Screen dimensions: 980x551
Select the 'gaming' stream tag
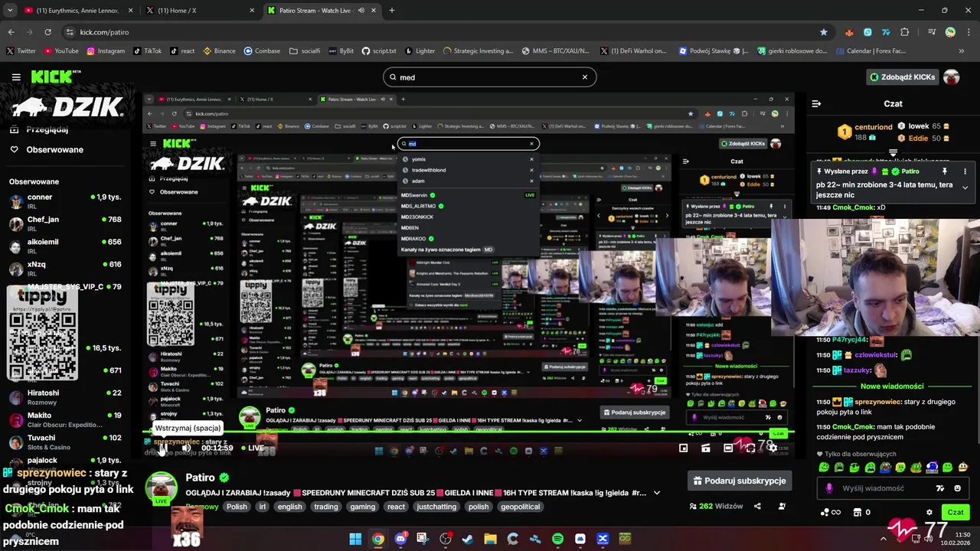point(362,507)
